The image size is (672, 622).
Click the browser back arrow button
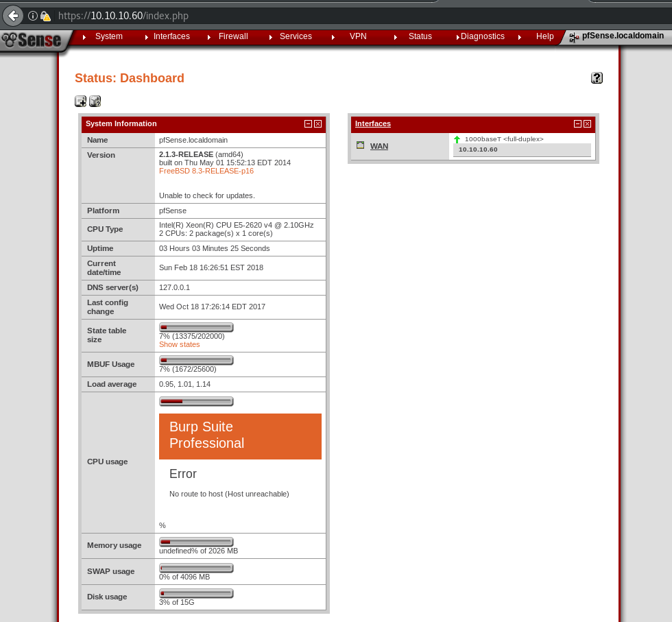tap(13, 16)
